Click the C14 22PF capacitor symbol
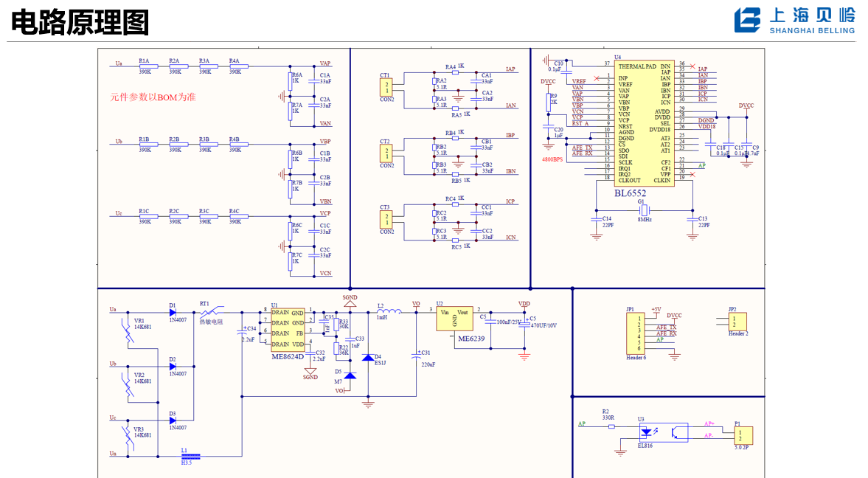 point(596,219)
